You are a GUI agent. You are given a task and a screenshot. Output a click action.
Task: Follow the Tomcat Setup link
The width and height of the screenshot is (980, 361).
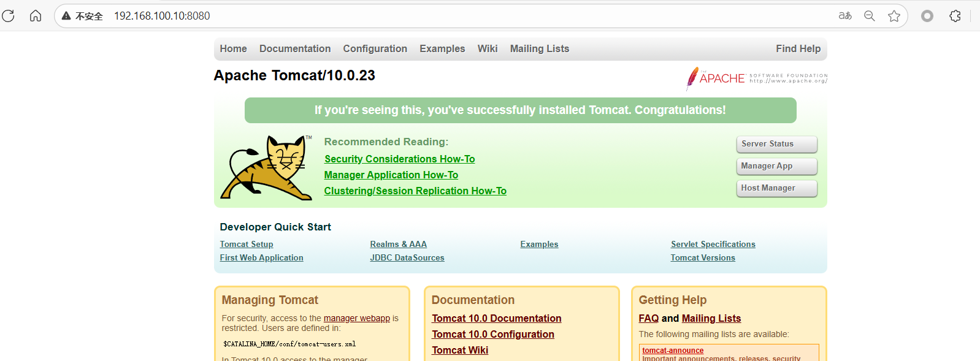click(247, 244)
